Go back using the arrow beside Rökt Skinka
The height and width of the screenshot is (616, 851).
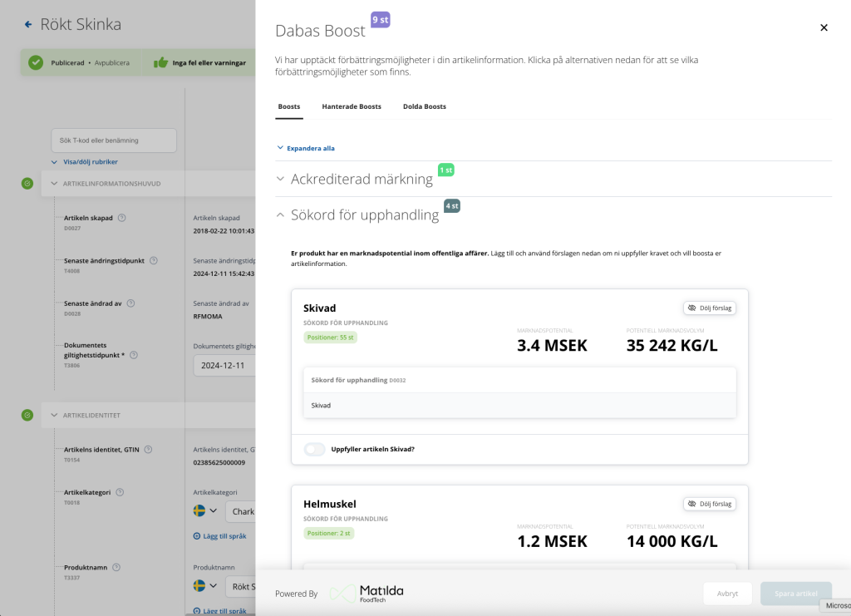(28, 24)
